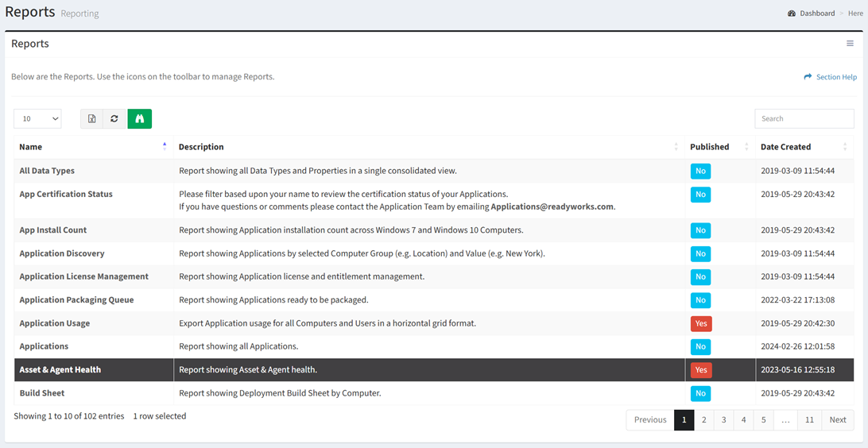Sort by the Date Created column arrows
Viewport: 868px width, 448px height.
pyautogui.click(x=845, y=147)
